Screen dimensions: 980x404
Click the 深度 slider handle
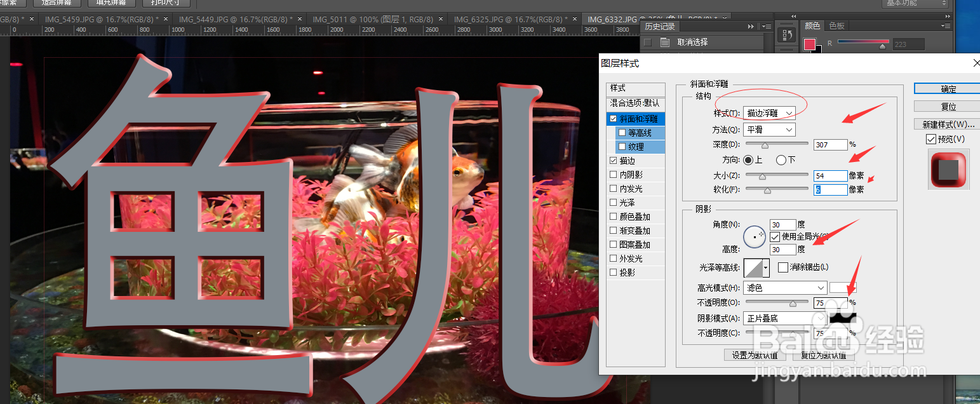coord(765,145)
